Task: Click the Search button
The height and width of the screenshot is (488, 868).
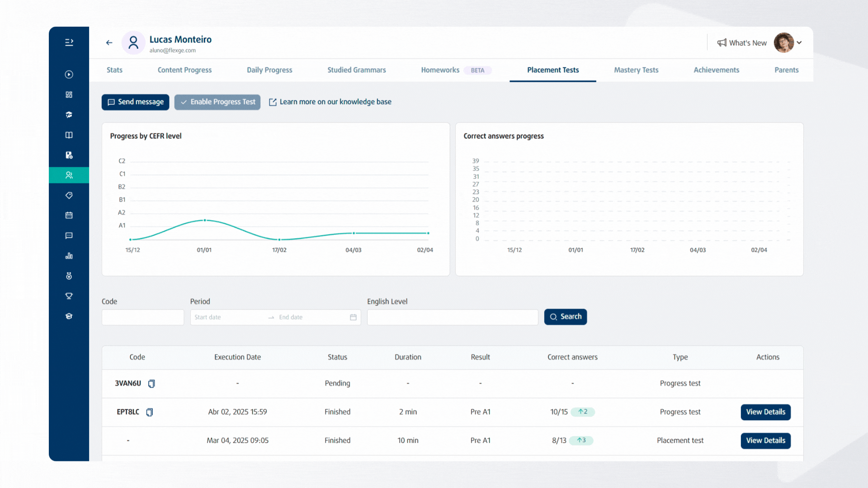Action: (566, 317)
